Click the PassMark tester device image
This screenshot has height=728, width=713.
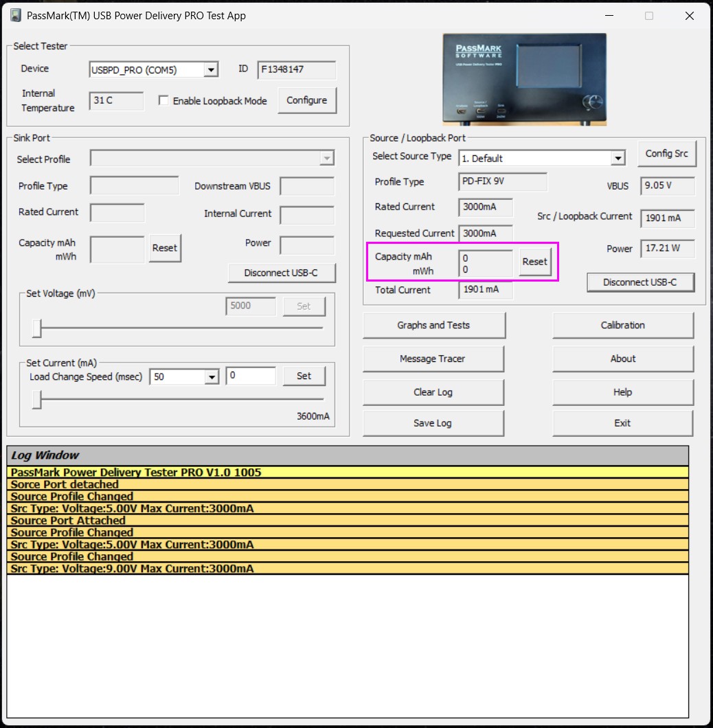tap(524, 80)
